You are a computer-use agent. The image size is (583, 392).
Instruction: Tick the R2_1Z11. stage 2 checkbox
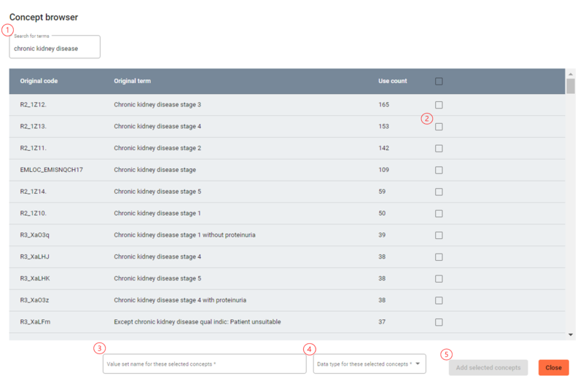(439, 149)
